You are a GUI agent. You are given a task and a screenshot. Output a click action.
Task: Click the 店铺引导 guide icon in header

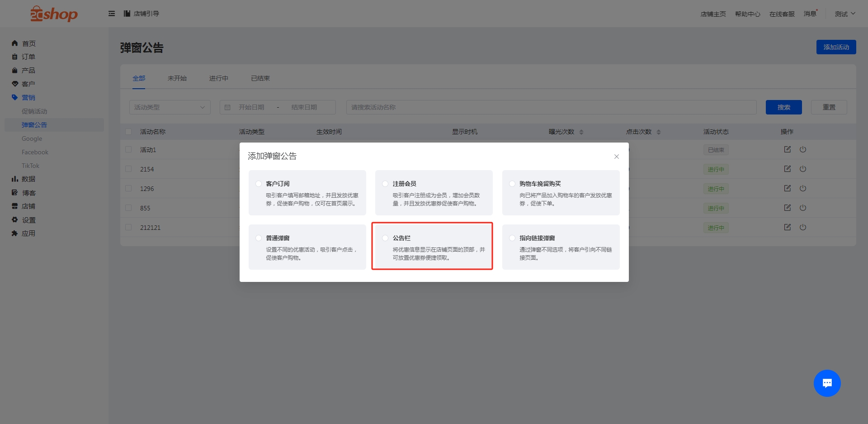click(x=127, y=14)
